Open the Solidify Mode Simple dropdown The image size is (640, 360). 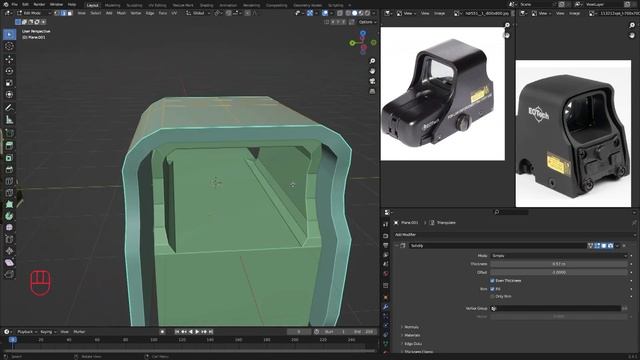pyautogui.click(x=559, y=256)
